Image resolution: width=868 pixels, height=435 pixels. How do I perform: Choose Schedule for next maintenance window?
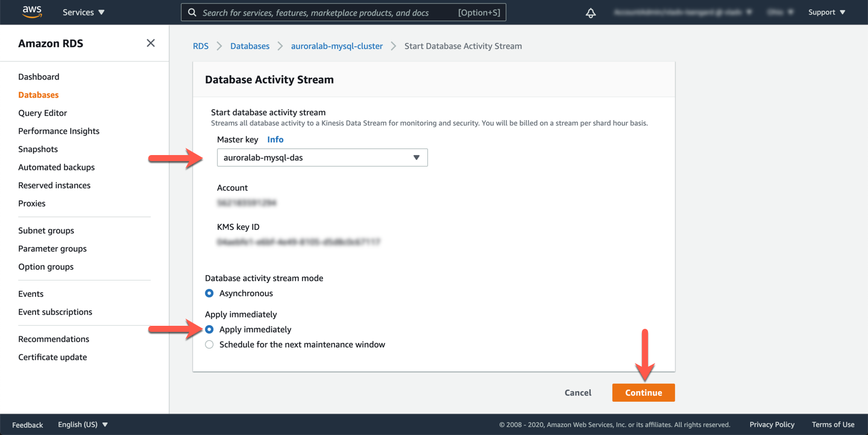(x=209, y=345)
